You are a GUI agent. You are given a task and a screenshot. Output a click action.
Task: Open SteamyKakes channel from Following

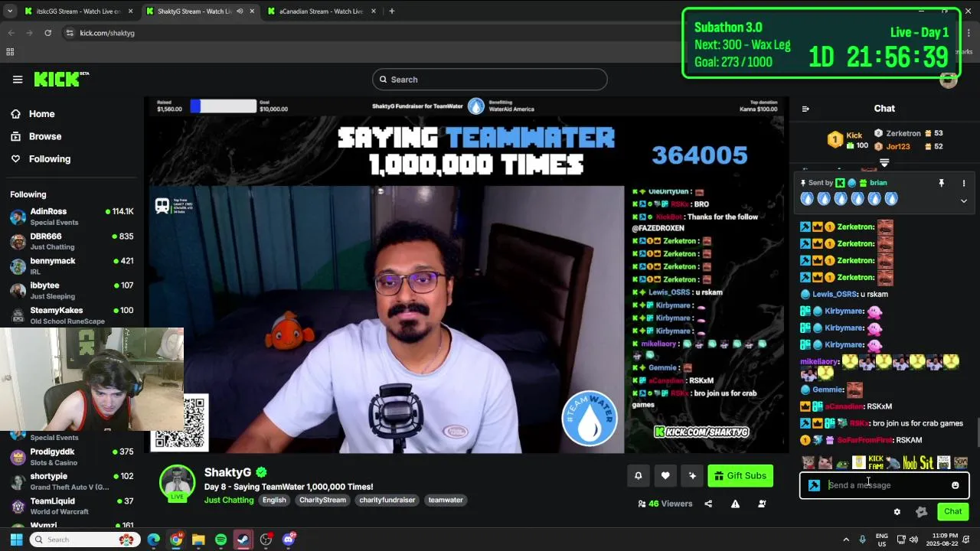point(72,315)
